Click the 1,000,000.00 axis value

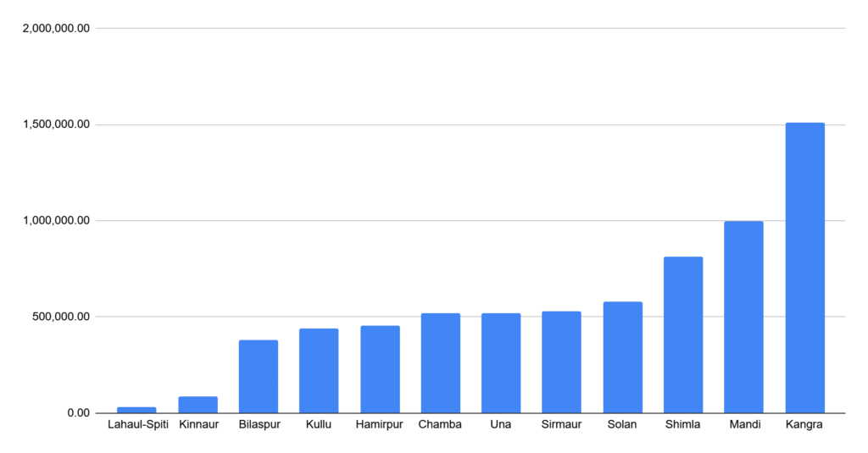pos(56,221)
